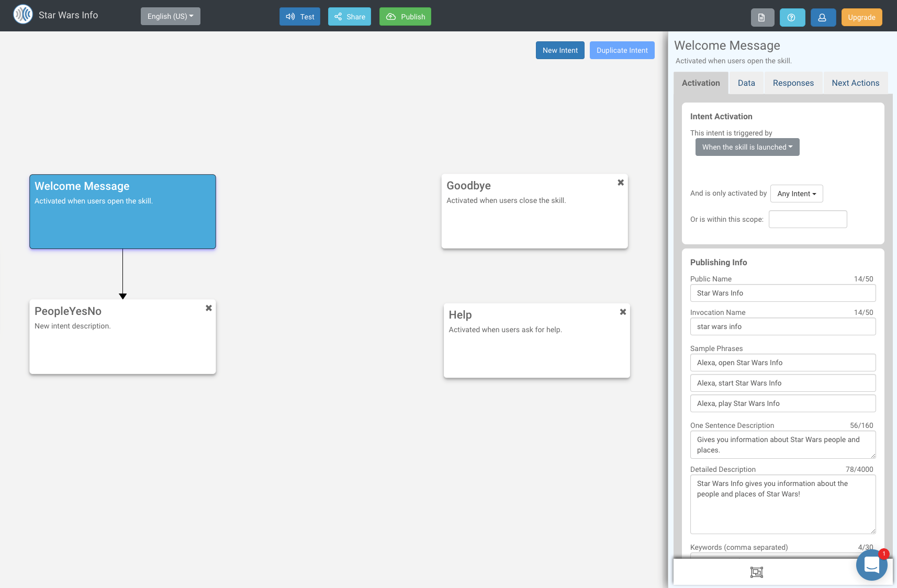Click the Test button
Viewport: 897px width, 588px height.
click(x=300, y=17)
